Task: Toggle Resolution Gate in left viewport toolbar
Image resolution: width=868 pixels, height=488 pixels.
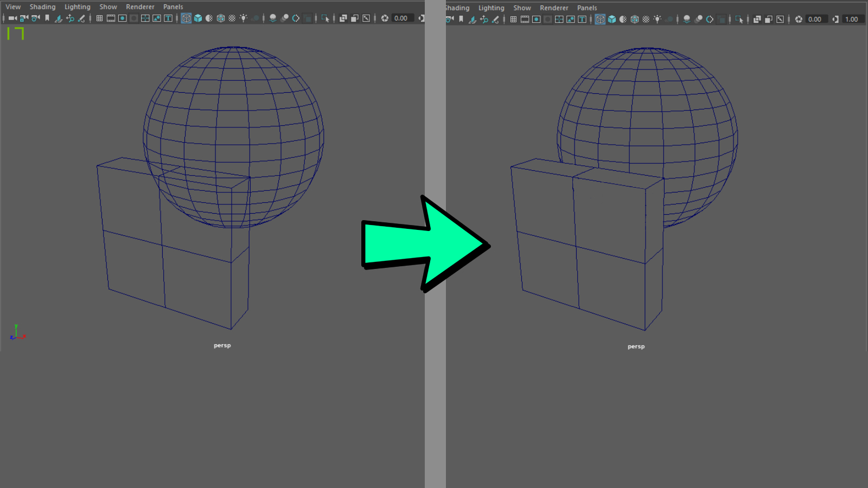Action: tap(123, 18)
